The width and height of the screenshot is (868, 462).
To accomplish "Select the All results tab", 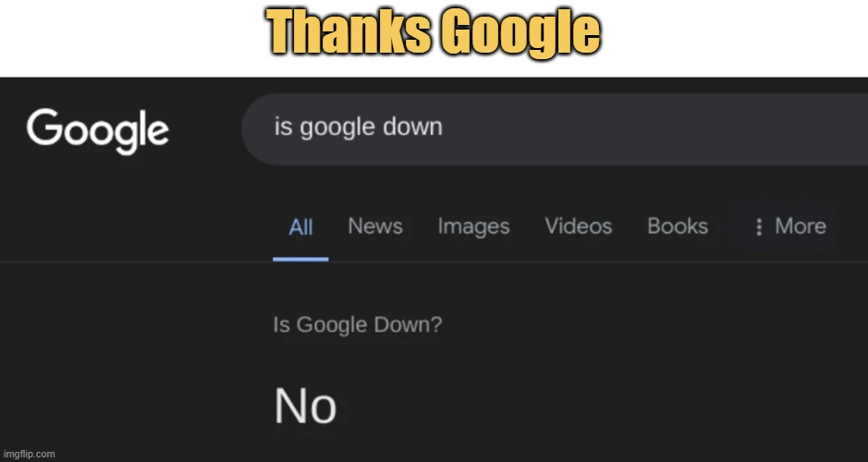I will click(x=300, y=227).
